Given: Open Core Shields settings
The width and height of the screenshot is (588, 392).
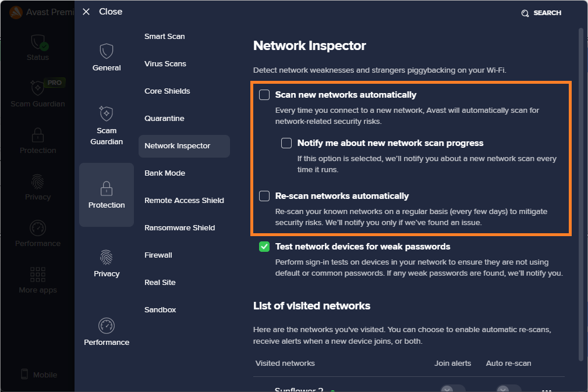Looking at the screenshot, I should pyautogui.click(x=167, y=91).
